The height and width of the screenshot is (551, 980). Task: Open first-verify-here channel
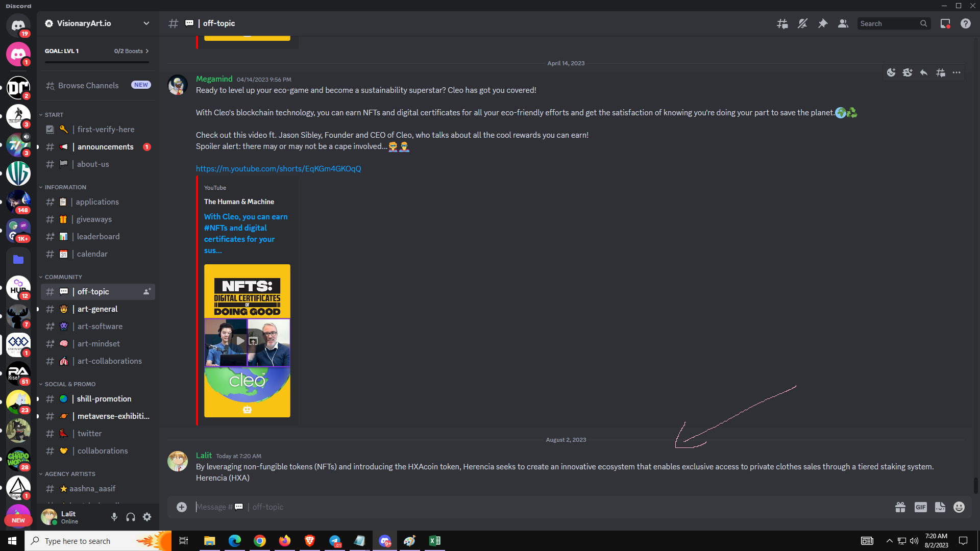coord(98,130)
